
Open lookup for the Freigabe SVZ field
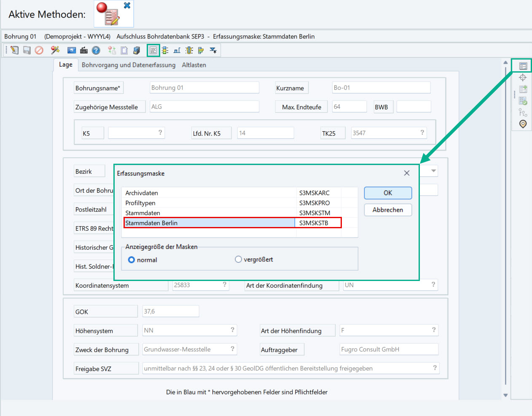(435, 368)
